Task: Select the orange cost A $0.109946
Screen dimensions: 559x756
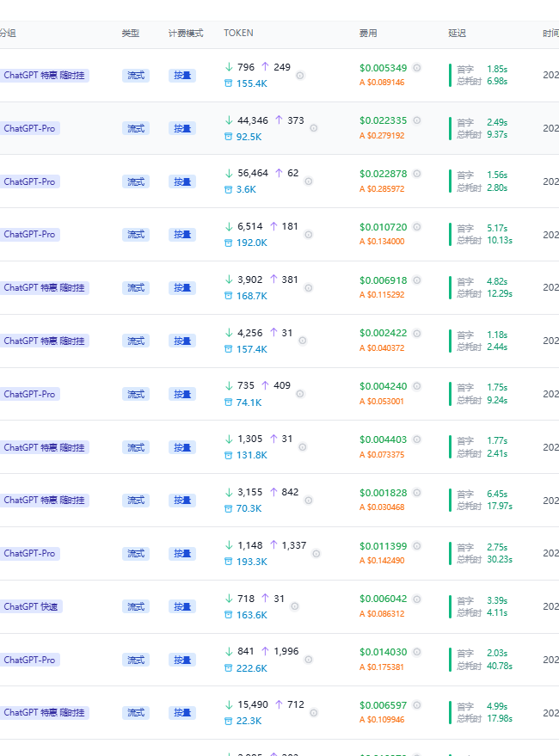Action: [382, 720]
